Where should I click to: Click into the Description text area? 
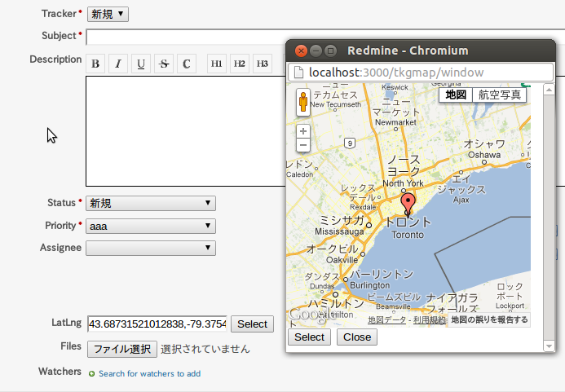pyautogui.click(x=186, y=131)
